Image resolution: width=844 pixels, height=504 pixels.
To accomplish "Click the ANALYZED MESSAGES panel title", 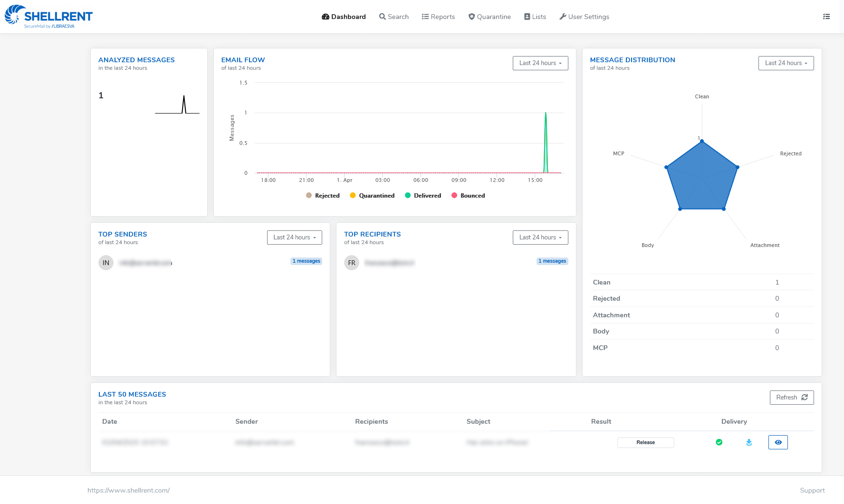I will point(136,60).
